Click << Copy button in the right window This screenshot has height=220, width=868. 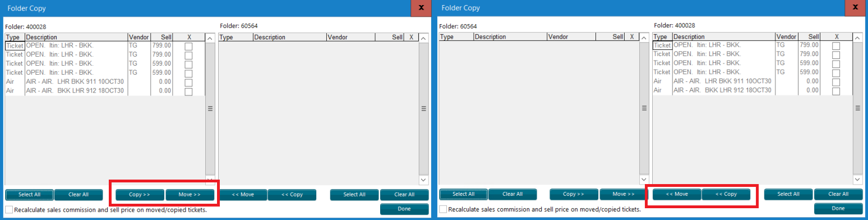point(727,194)
